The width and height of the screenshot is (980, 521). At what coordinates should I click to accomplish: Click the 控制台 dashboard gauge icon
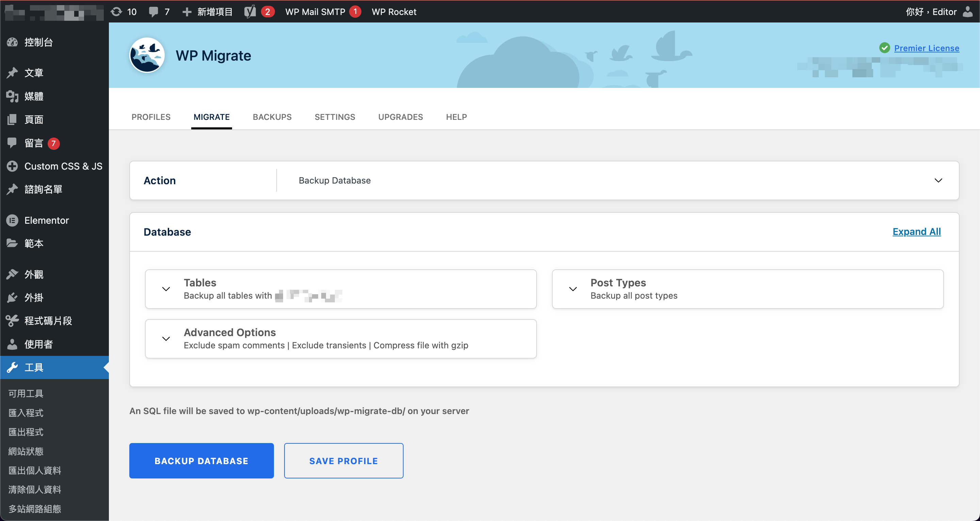click(x=12, y=42)
